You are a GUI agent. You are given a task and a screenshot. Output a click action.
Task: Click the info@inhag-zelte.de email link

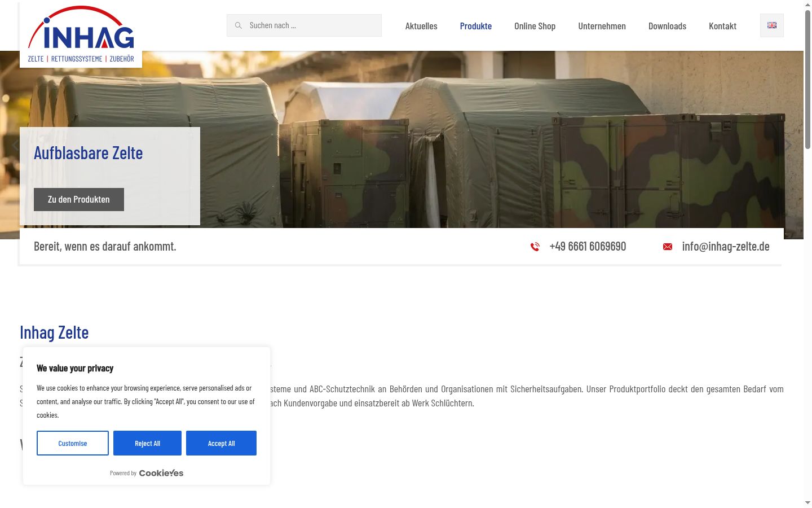[726, 247]
